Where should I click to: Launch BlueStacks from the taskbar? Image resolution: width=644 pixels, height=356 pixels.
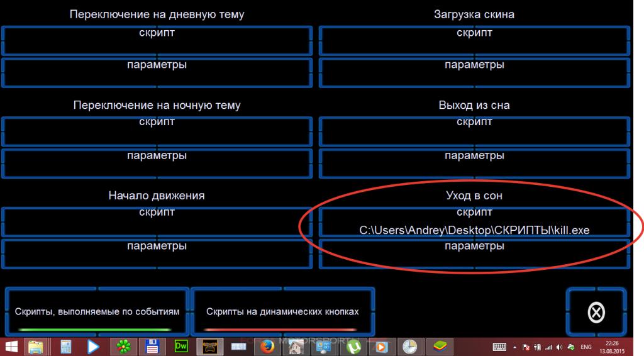click(440, 347)
